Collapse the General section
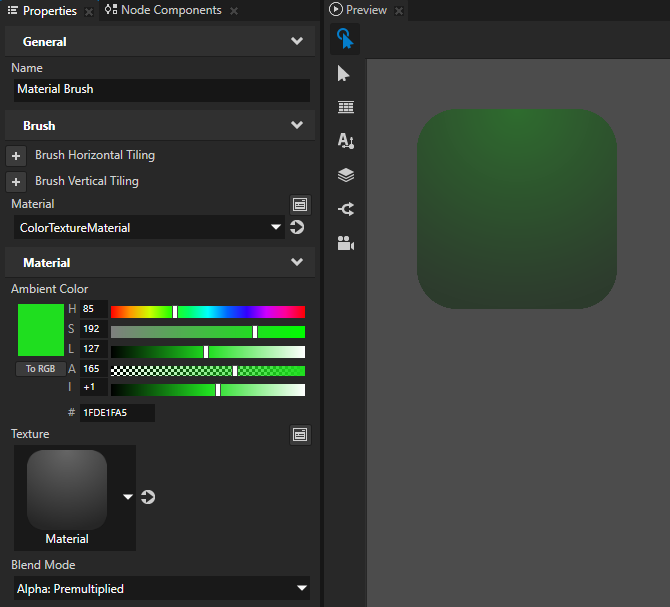The width and height of the screenshot is (670, 607). coord(297,41)
